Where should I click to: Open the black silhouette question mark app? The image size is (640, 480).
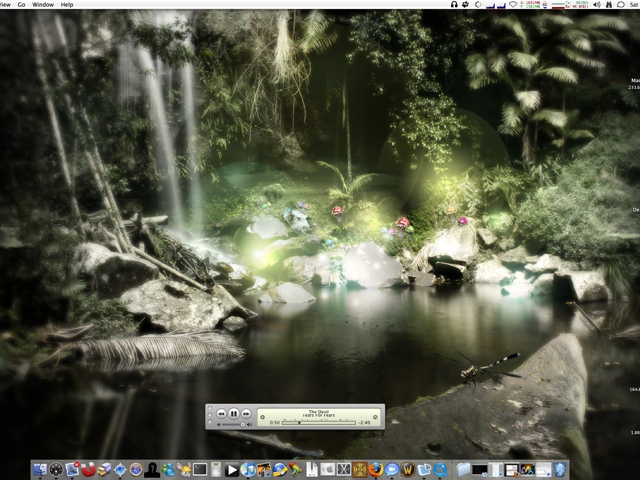pos(152,470)
